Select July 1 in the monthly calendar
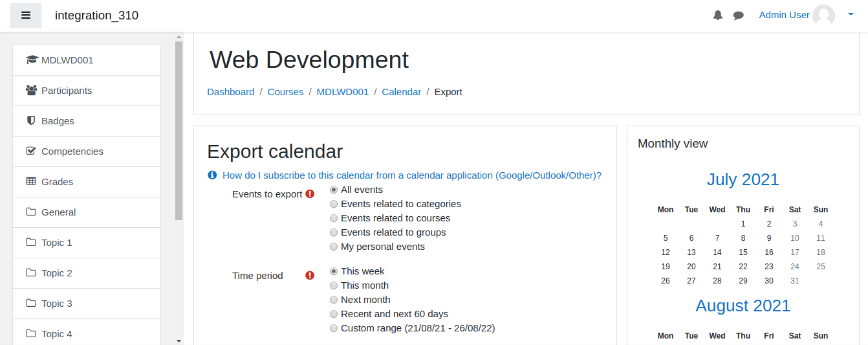This screenshot has width=868, height=345. pyautogui.click(x=743, y=224)
